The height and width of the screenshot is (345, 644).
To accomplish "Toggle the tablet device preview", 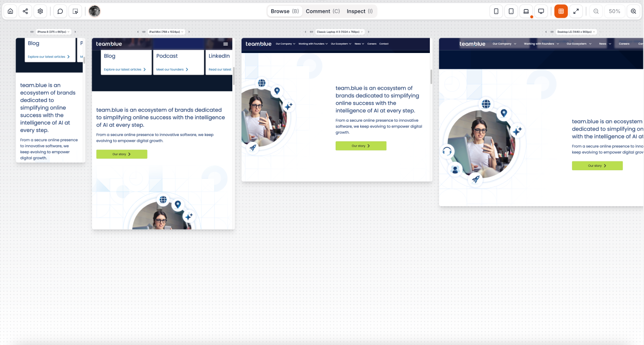I will point(511,11).
